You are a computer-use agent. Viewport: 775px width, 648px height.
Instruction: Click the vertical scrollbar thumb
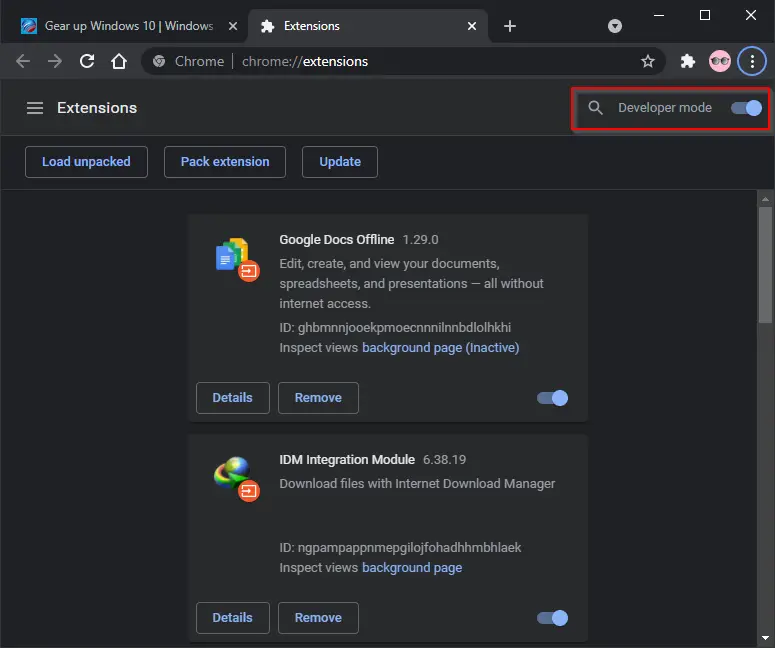[765, 265]
